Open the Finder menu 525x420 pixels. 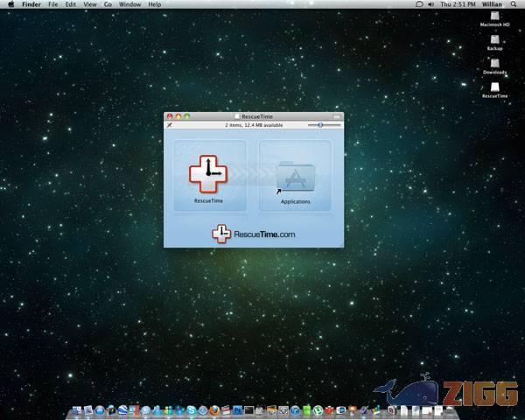tap(31, 4)
